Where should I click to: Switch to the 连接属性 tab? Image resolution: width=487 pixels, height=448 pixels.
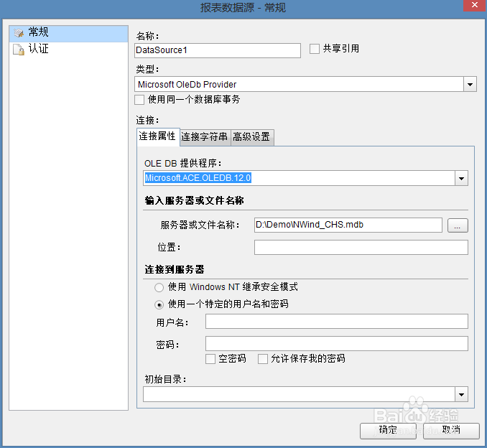click(158, 136)
